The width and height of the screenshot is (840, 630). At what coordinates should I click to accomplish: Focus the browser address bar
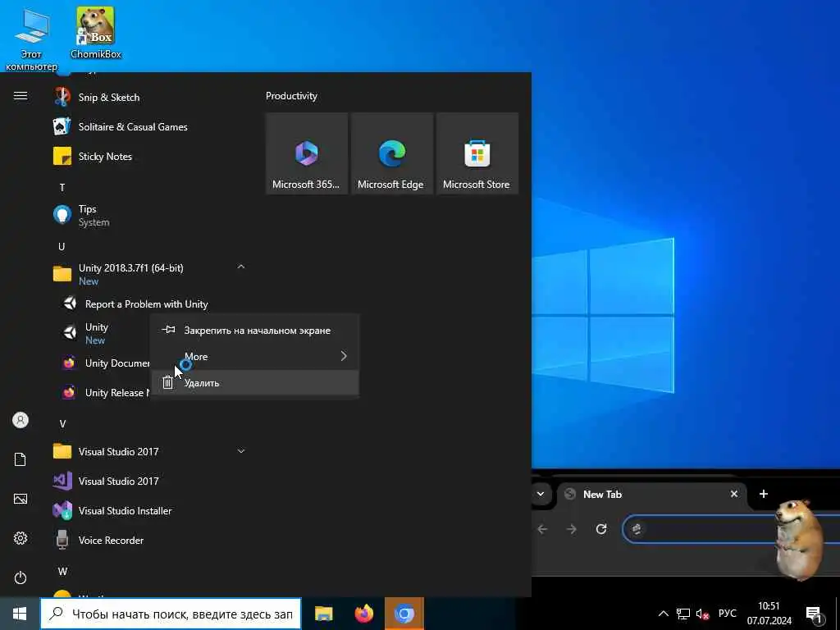point(731,529)
